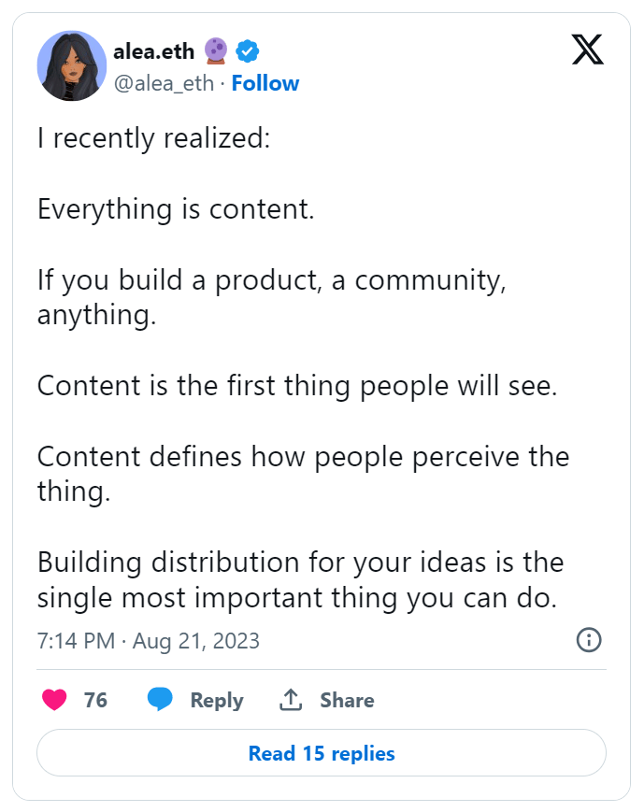Open the Twitter info circle icon
The width and height of the screenshot is (644, 812).
[x=589, y=639]
